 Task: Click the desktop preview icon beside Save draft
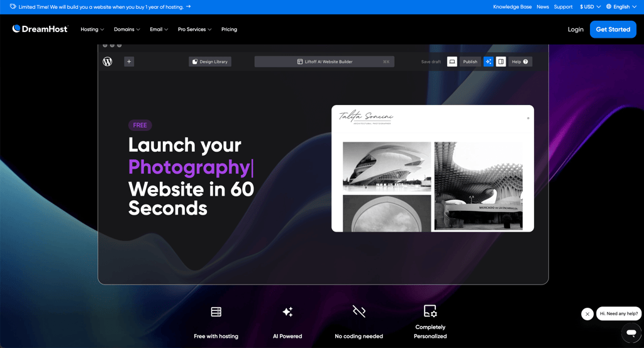[452, 62]
